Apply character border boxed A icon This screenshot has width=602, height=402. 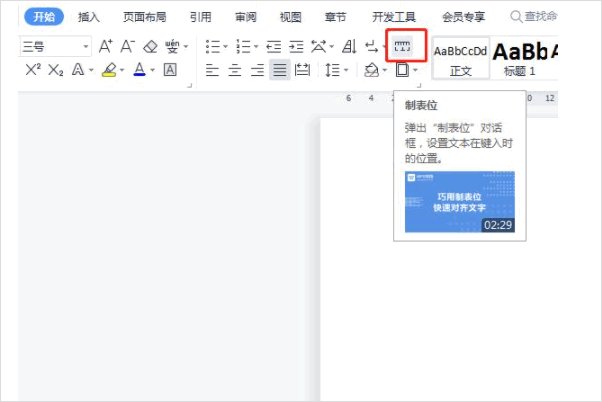coord(170,70)
